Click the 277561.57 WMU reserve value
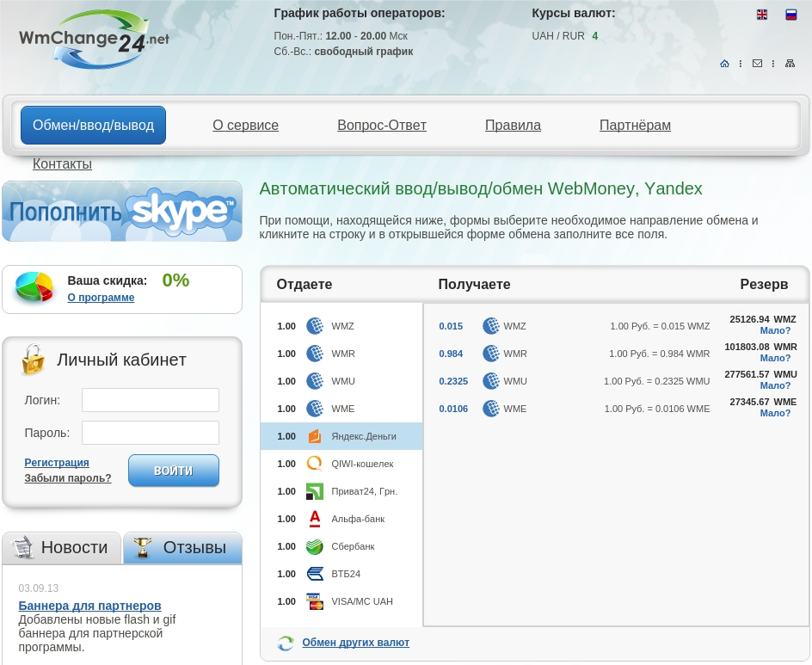 760,374
